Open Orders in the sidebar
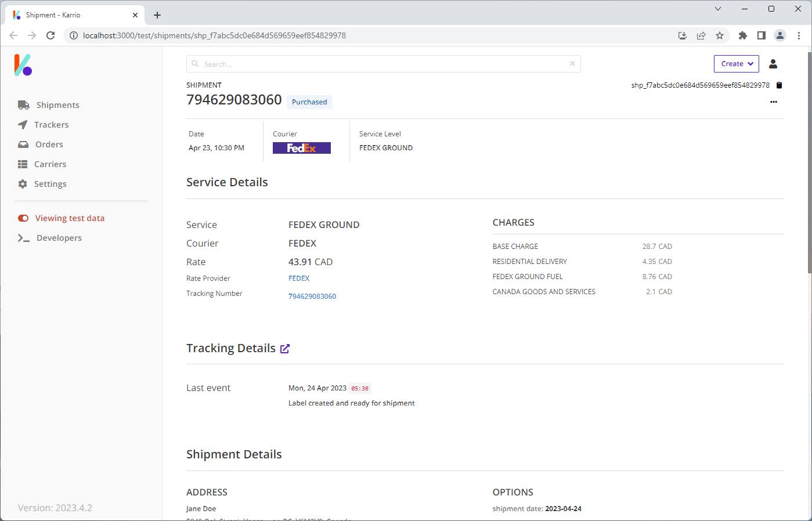Screen dimensions: 812x521 tap(41, 144)
